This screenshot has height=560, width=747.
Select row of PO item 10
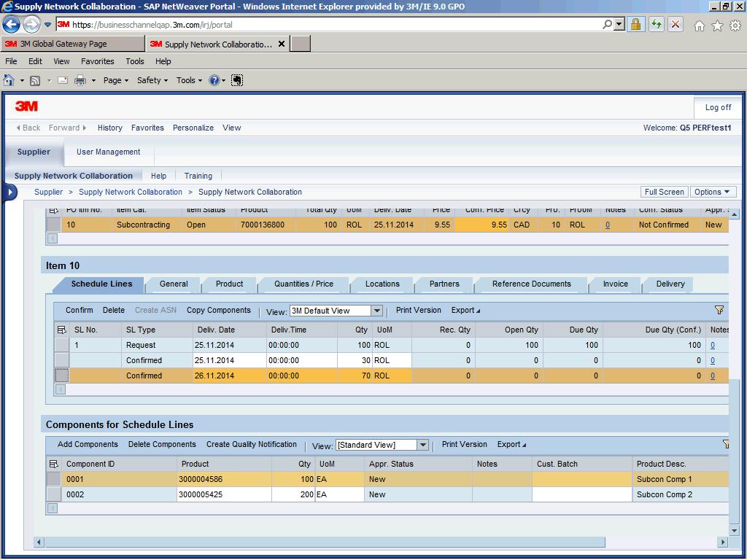click(x=54, y=225)
